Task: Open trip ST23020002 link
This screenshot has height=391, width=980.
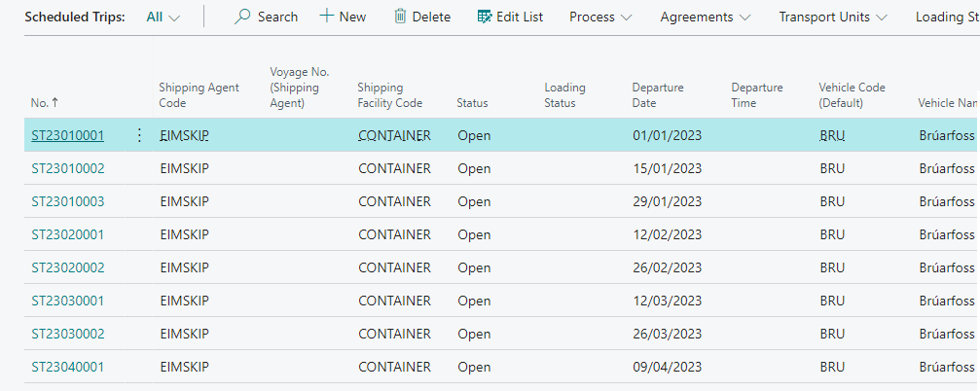Action: [67, 267]
